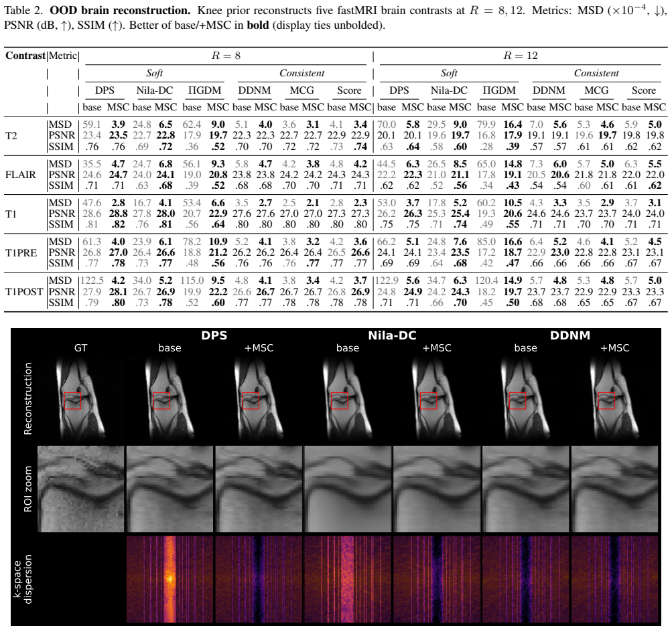This screenshot has width=672, height=630.
Task: Select the T1POST row label
Action: coord(24,292)
